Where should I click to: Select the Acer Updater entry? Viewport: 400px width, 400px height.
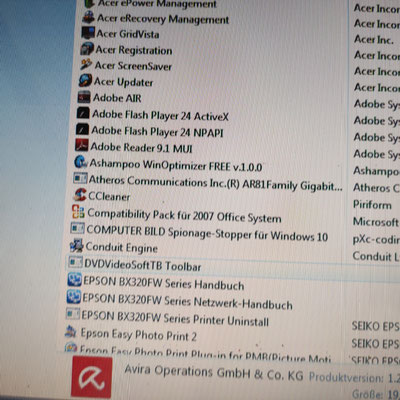(123, 82)
